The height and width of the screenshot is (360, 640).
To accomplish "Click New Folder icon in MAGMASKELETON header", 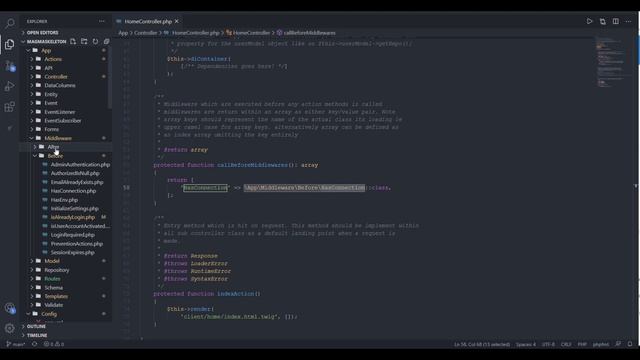I will (x=84, y=41).
